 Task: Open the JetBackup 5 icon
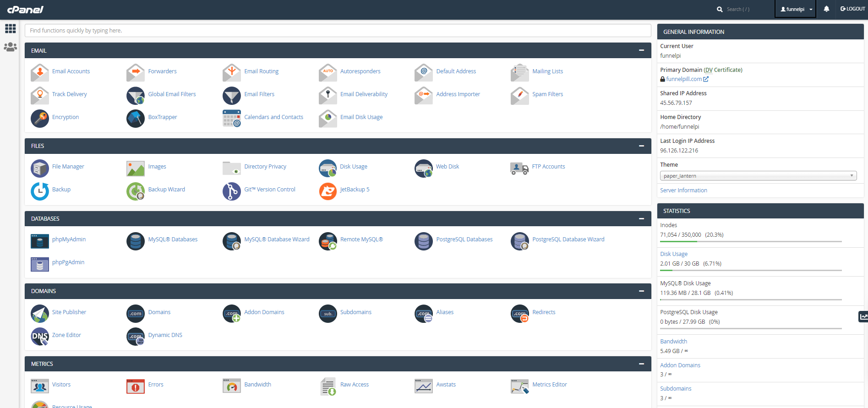click(x=328, y=191)
